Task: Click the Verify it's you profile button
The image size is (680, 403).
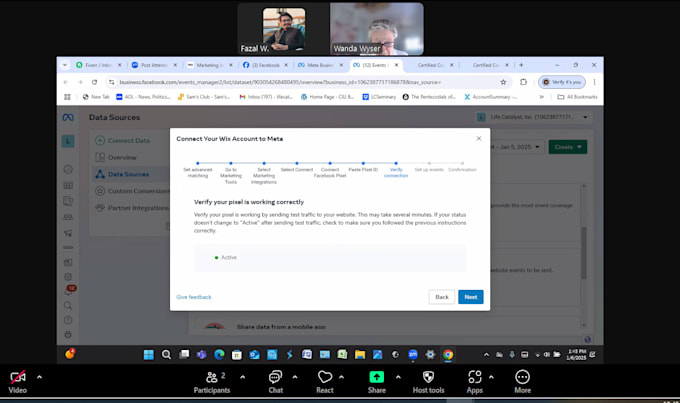Action: tap(562, 82)
